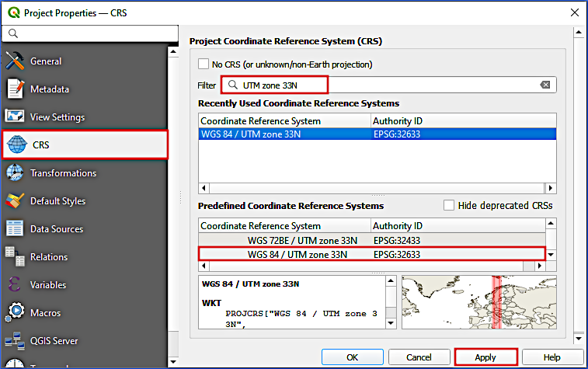Click main panel scroll-up arrow
Viewport: 588px width, 369px height.
click(579, 33)
